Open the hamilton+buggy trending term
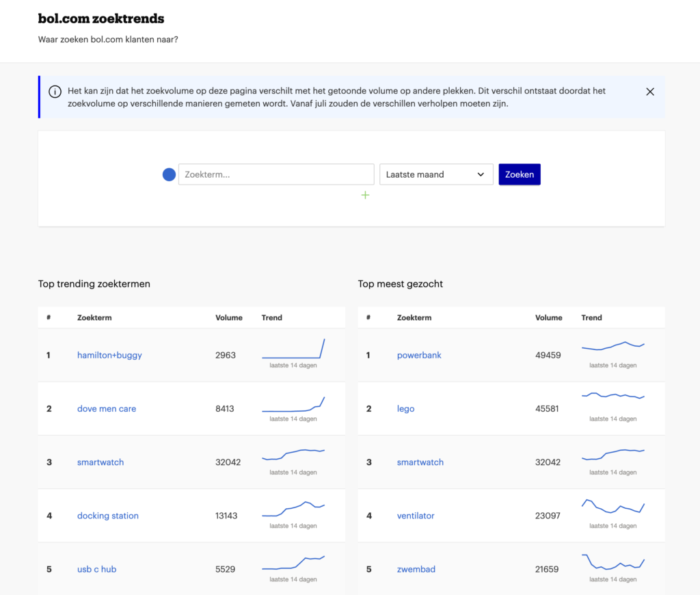The width and height of the screenshot is (700, 595). click(x=109, y=355)
